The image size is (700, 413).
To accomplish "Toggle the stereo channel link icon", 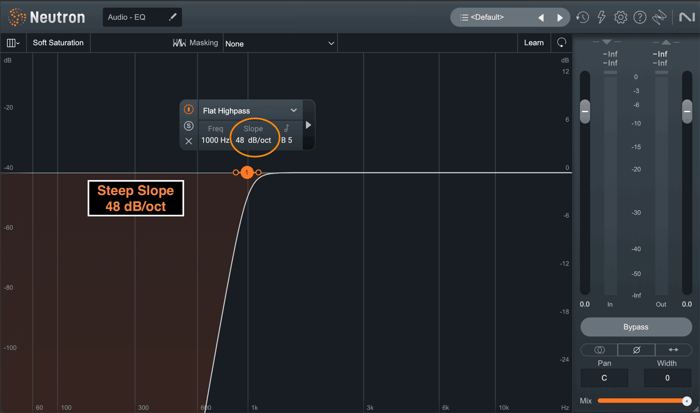I will click(x=599, y=350).
